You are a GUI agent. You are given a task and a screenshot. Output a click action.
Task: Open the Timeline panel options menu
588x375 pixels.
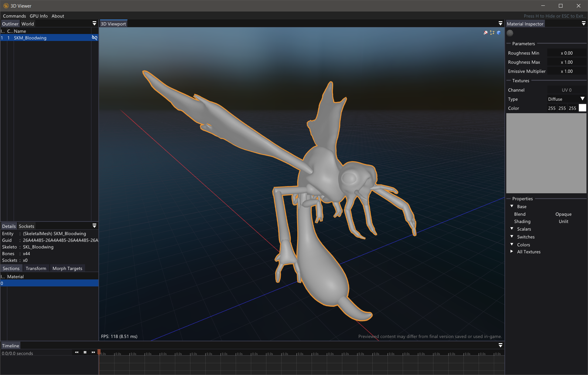coord(500,345)
